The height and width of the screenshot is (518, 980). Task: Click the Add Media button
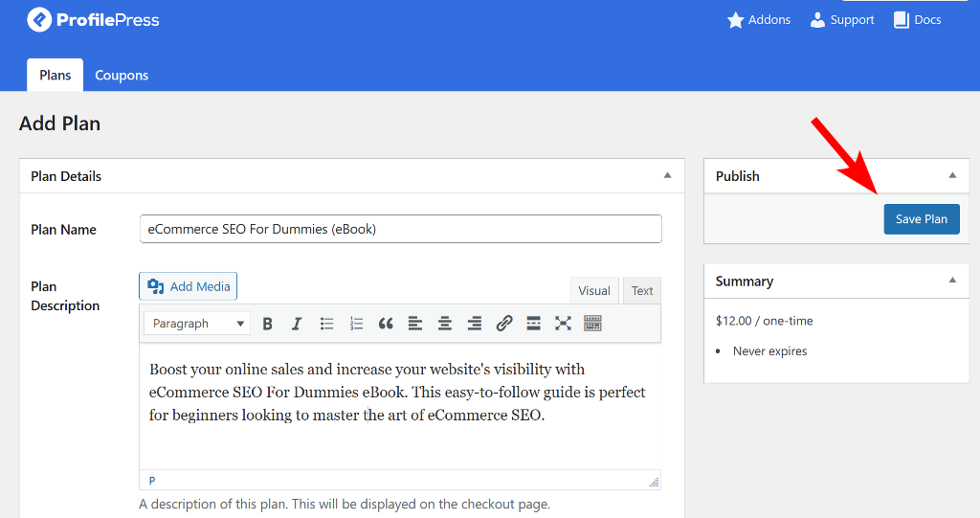[189, 286]
